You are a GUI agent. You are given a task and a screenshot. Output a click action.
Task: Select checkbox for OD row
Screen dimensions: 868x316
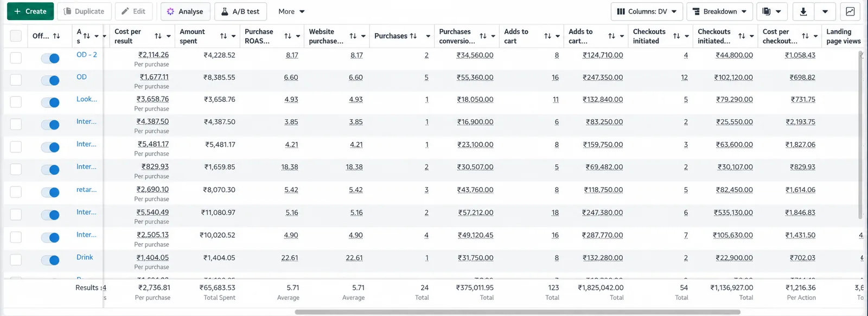(x=16, y=80)
